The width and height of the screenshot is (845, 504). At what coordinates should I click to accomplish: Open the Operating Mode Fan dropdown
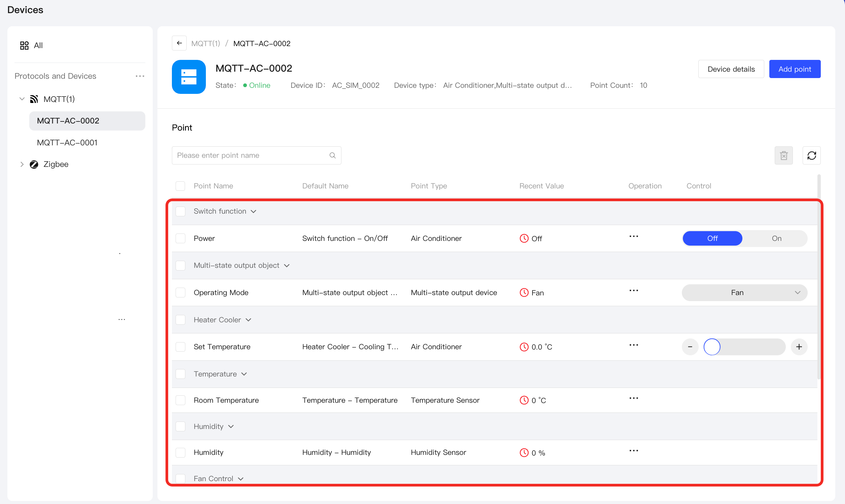point(744,292)
